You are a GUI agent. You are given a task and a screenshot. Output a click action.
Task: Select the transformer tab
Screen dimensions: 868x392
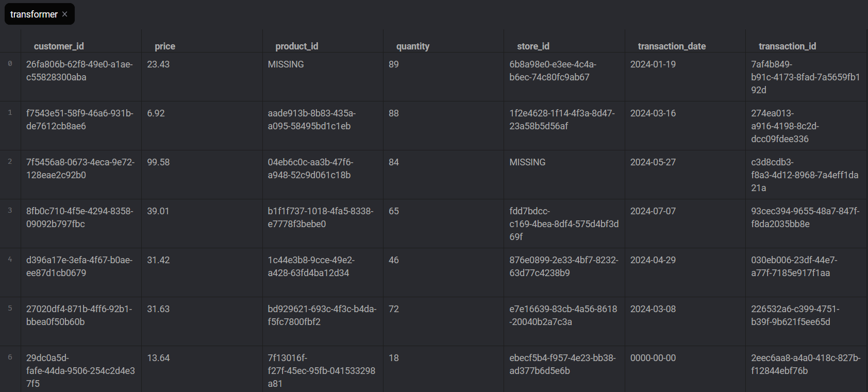coord(34,14)
